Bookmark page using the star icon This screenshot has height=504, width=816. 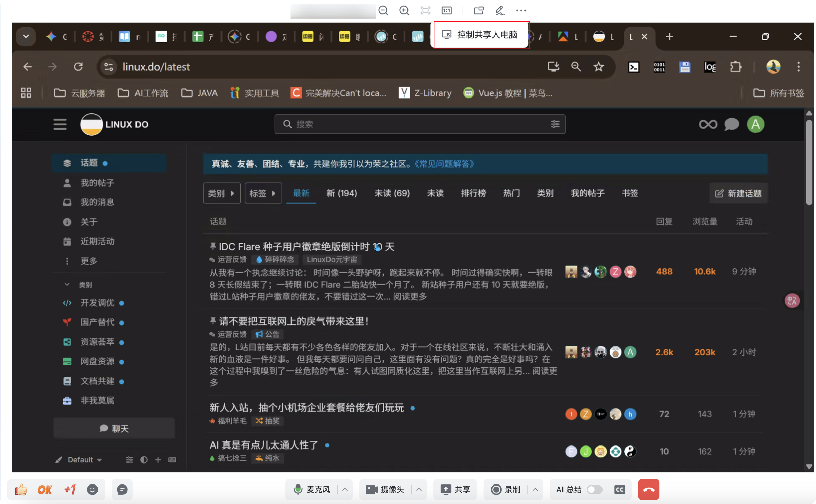coord(598,67)
